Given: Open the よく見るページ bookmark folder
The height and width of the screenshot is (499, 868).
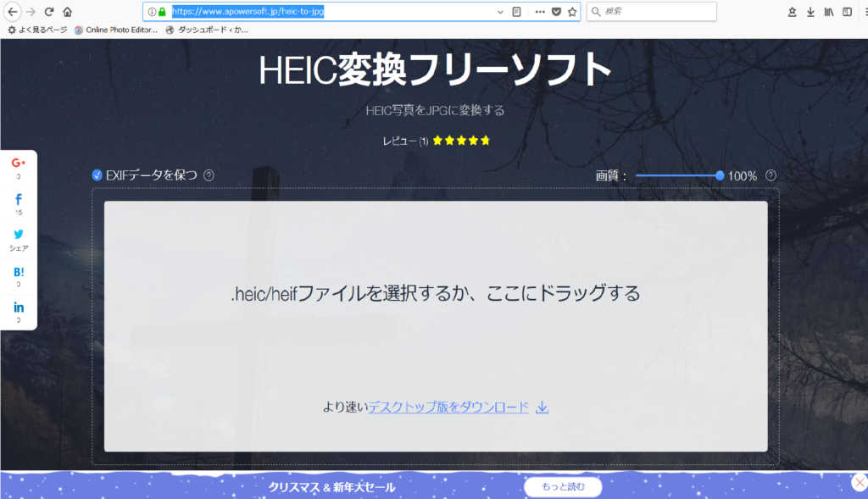Looking at the screenshot, I should coord(37,30).
